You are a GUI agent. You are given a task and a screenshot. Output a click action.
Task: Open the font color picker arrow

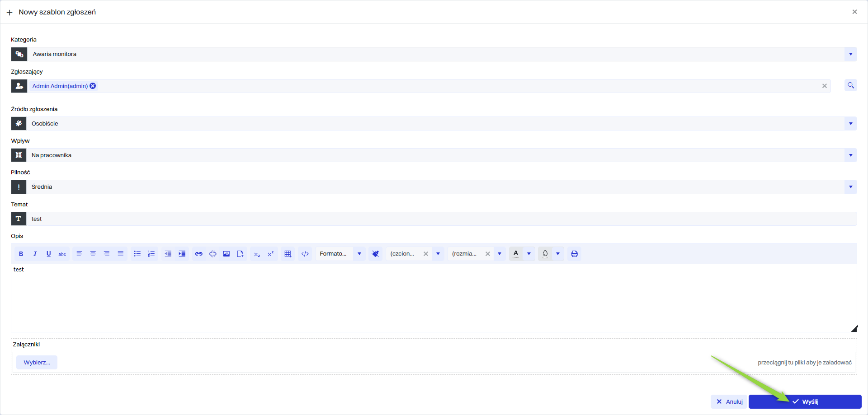pos(529,254)
